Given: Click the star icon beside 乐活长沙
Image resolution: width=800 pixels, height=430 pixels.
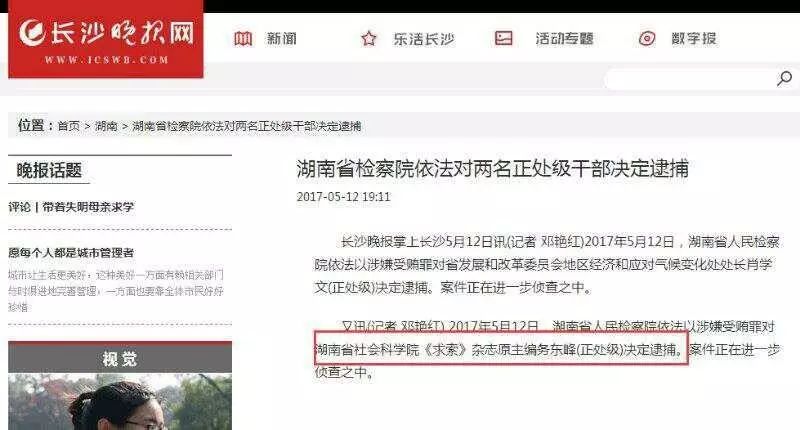Looking at the screenshot, I should [x=369, y=38].
